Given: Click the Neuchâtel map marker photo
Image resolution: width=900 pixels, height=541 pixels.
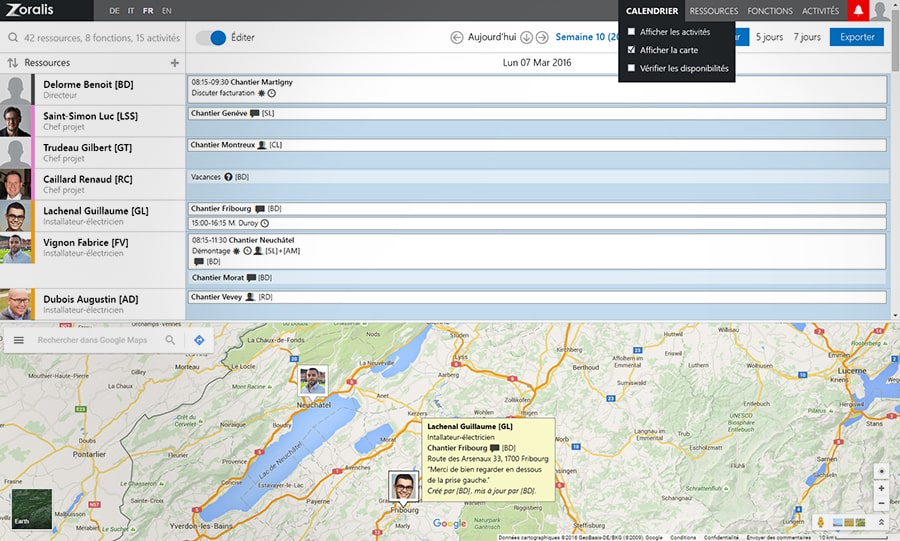Looking at the screenshot, I should click(x=313, y=380).
